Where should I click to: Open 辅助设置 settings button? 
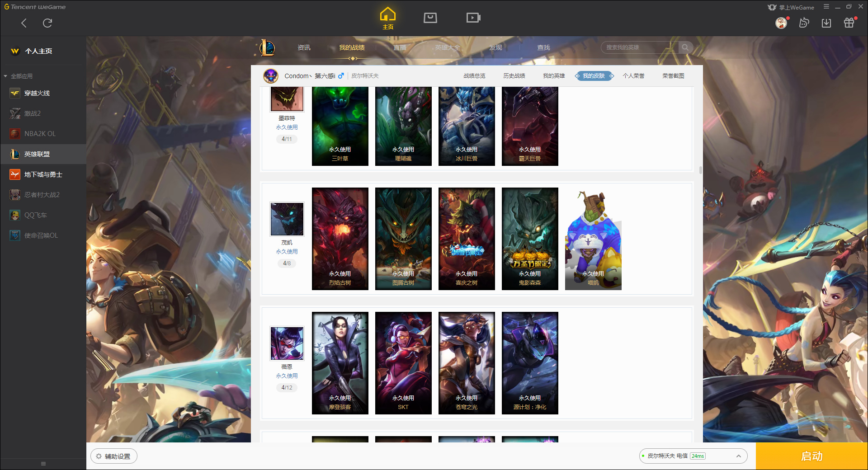tap(113, 456)
